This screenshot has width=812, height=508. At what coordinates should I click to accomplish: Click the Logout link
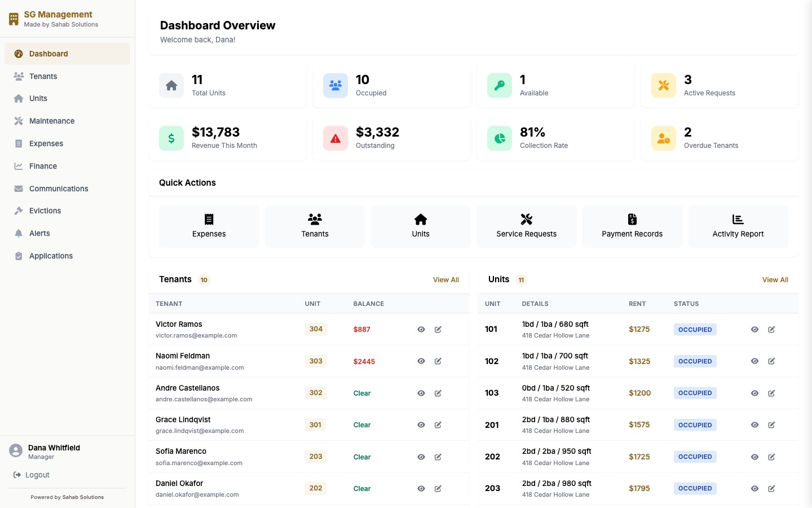coord(32,475)
